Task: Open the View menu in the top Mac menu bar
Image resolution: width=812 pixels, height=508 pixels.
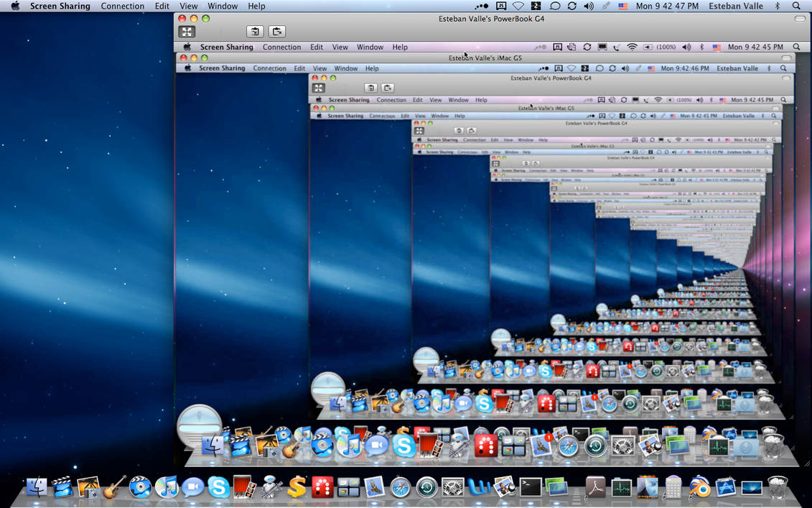Action: pos(189,6)
